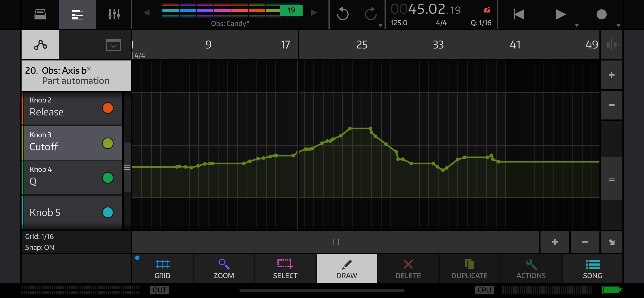
Task: Open record options dropdown arrow
Action: (x=618, y=25)
